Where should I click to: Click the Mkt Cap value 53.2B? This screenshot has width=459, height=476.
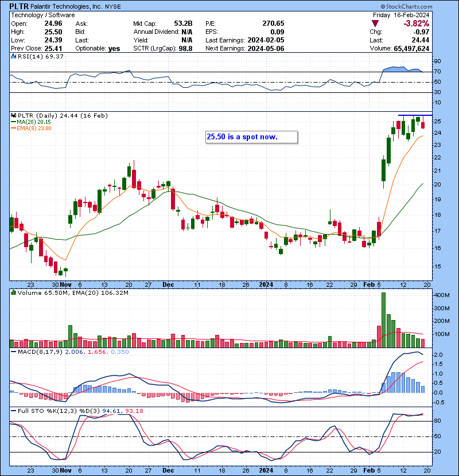(x=183, y=24)
